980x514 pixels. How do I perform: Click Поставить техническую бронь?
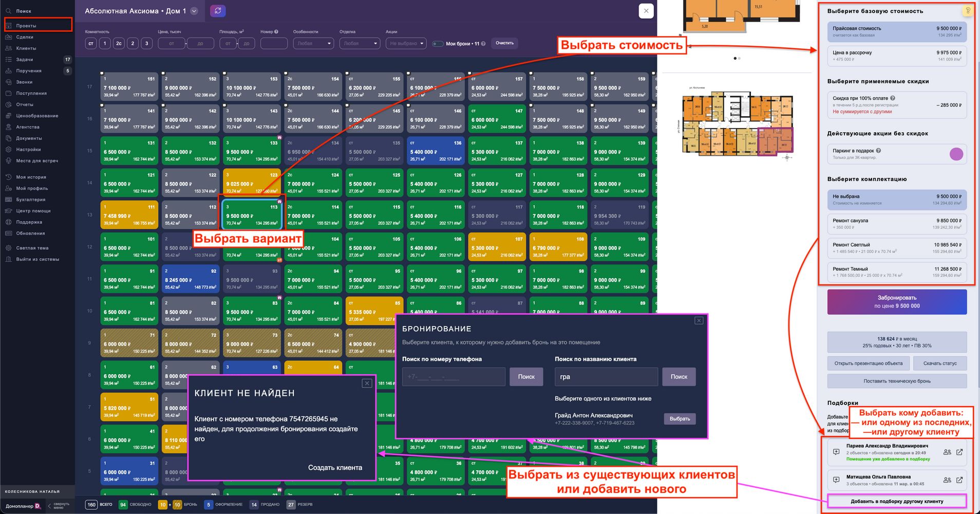pos(897,381)
